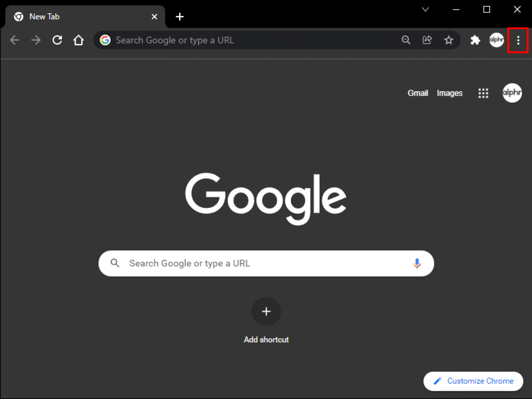Click the zoom lens icon in address bar
Image resolution: width=532 pixels, height=399 pixels.
point(406,40)
